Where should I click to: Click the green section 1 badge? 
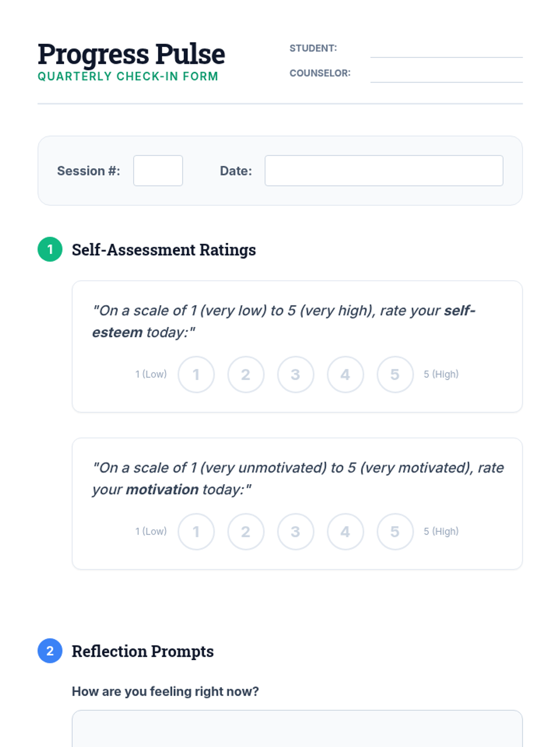(x=50, y=249)
